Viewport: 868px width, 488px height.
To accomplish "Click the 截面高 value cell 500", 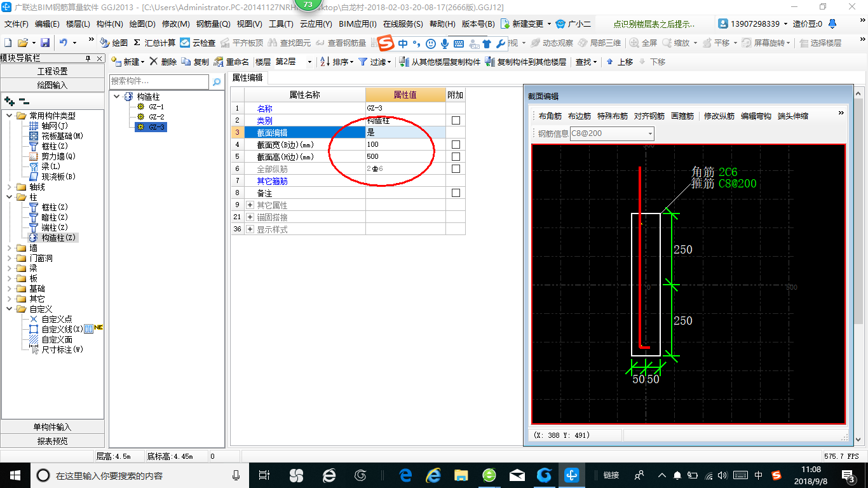I will point(405,157).
